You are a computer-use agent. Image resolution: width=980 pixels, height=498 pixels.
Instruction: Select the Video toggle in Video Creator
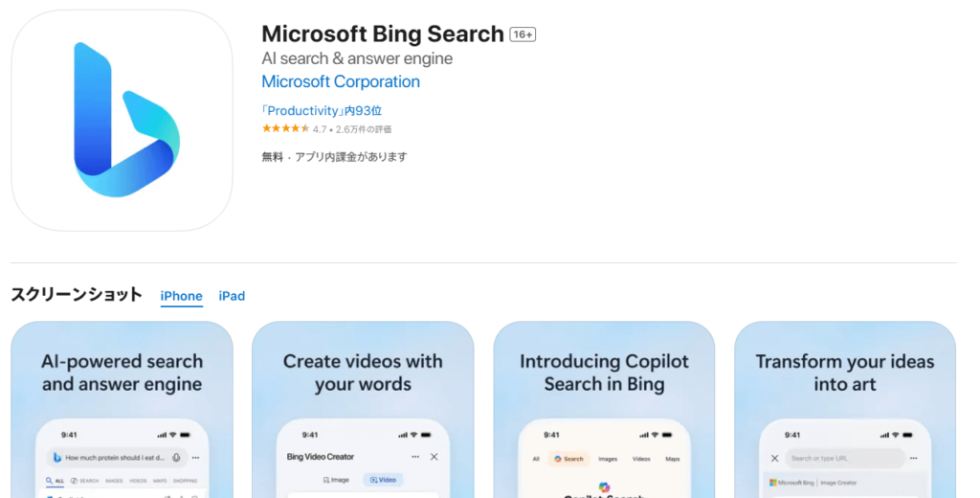pos(383,480)
